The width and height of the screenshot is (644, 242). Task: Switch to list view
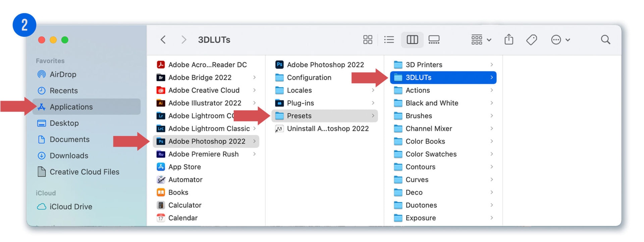pyautogui.click(x=389, y=40)
